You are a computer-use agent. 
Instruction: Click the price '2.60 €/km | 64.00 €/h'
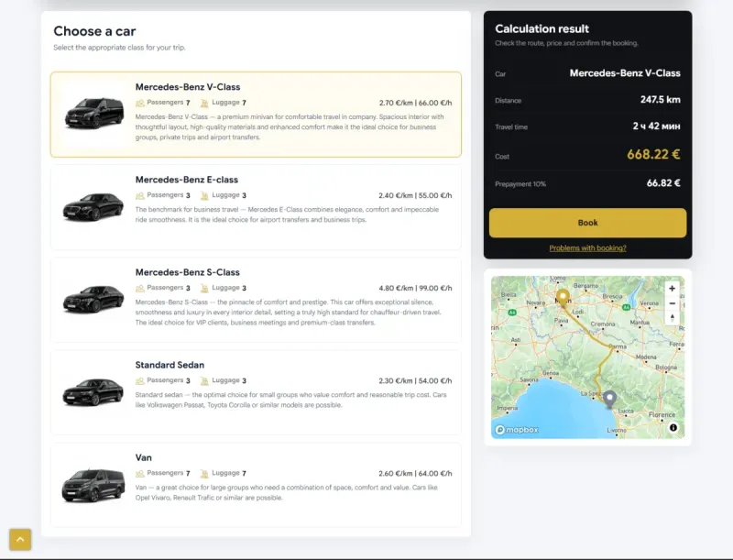tap(416, 474)
